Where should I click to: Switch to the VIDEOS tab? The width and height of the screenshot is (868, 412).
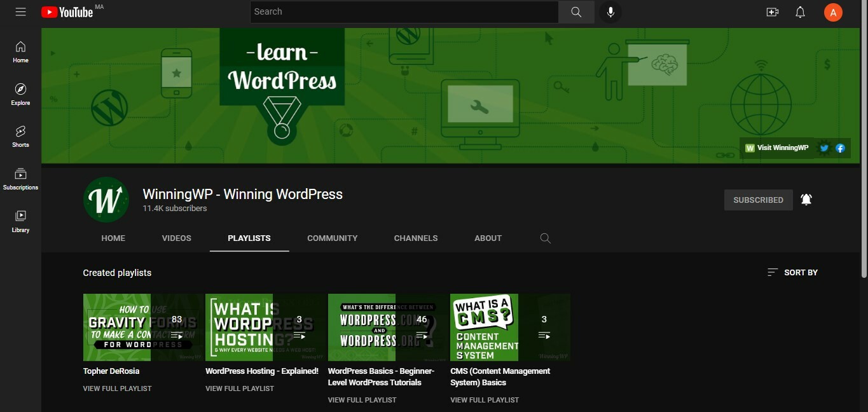coord(176,238)
